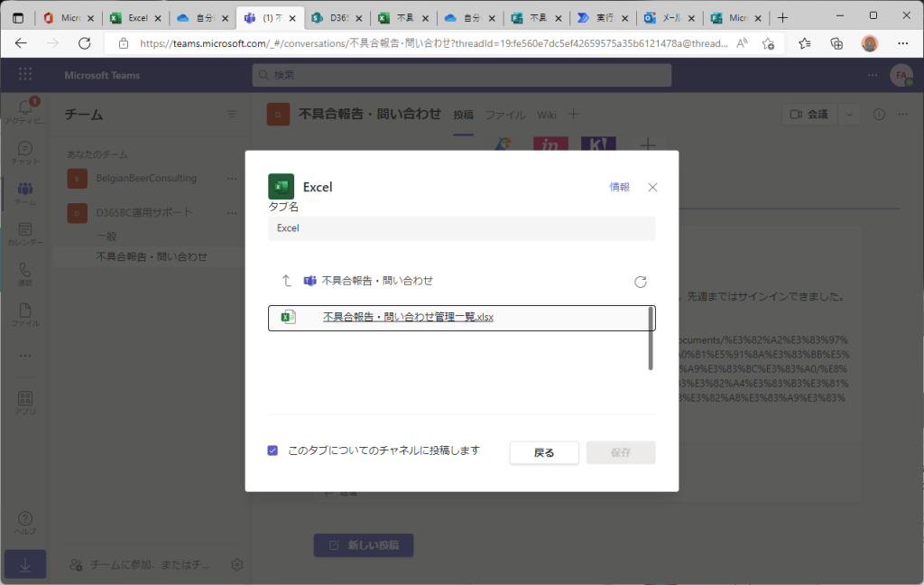
Task: Click the Teams search box
Action: 461,75
